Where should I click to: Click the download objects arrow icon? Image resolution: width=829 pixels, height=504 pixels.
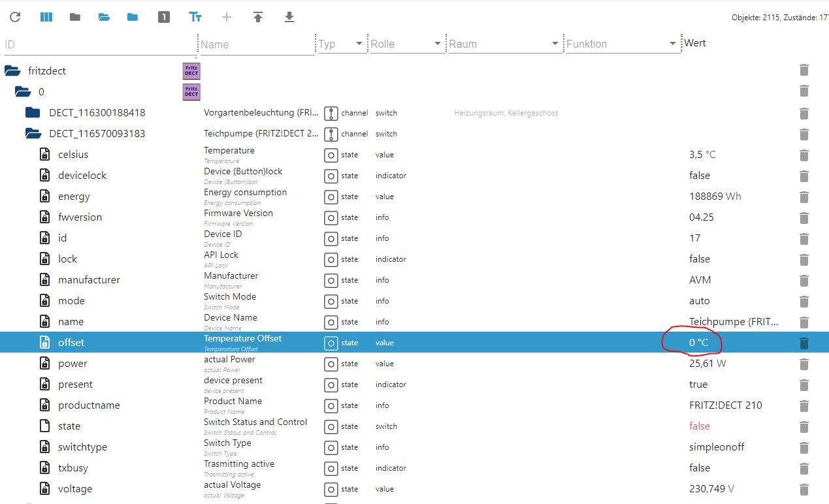pyautogui.click(x=289, y=17)
